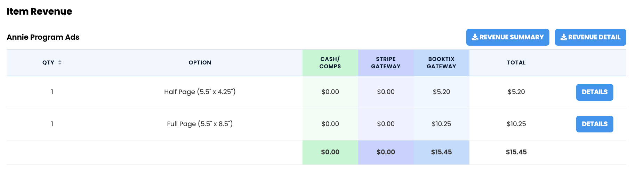Select the Full Page (5.5" x 8.5") option
The image size is (644, 184).
click(200, 124)
